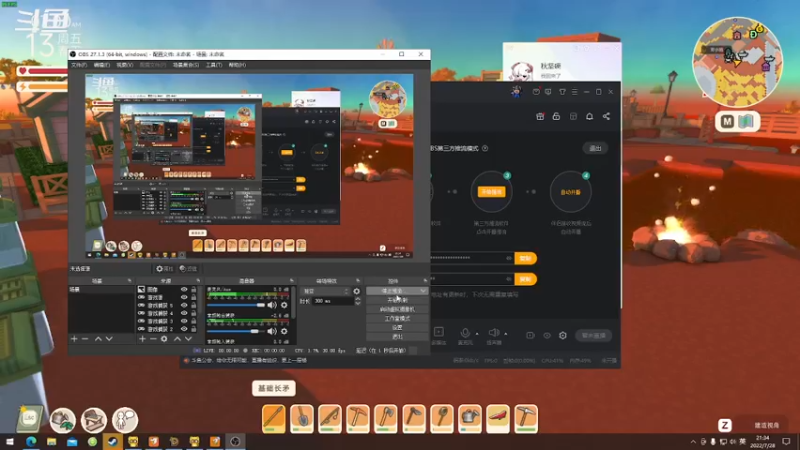The height and width of the screenshot is (450, 800).
Task: Increase transition duration with stepper arrow
Action: [358, 299]
